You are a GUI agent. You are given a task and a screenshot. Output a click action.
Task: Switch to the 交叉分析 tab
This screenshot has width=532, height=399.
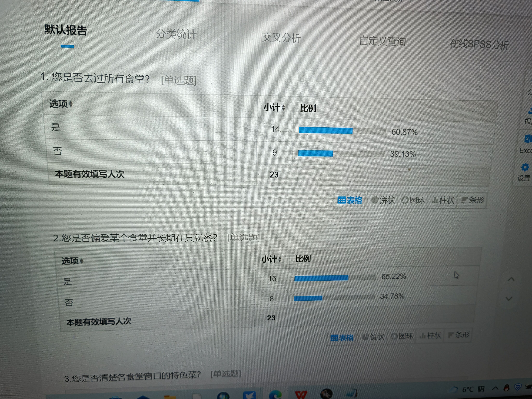(x=281, y=38)
